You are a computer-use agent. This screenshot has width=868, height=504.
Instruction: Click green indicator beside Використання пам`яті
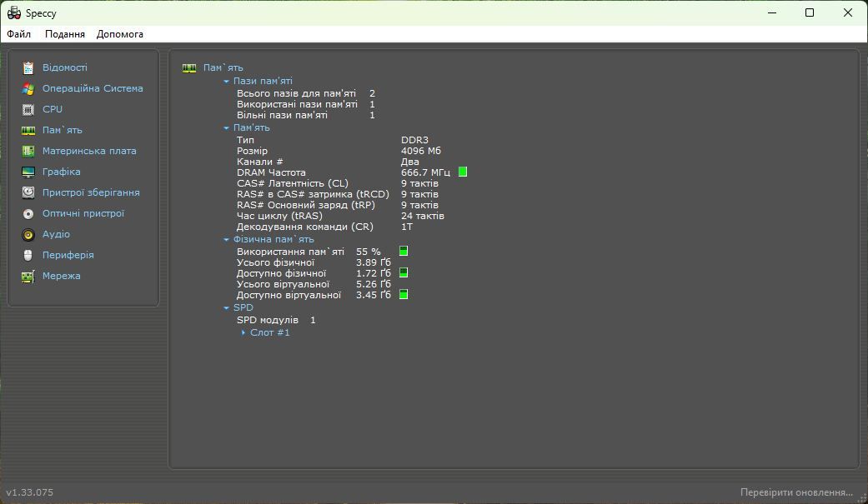click(x=404, y=252)
